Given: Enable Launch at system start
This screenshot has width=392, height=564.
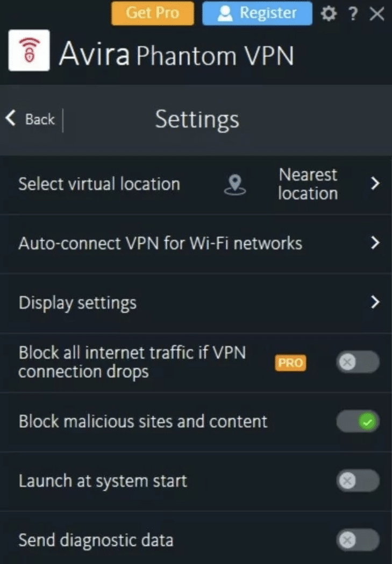Looking at the screenshot, I should [x=358, y=481].
